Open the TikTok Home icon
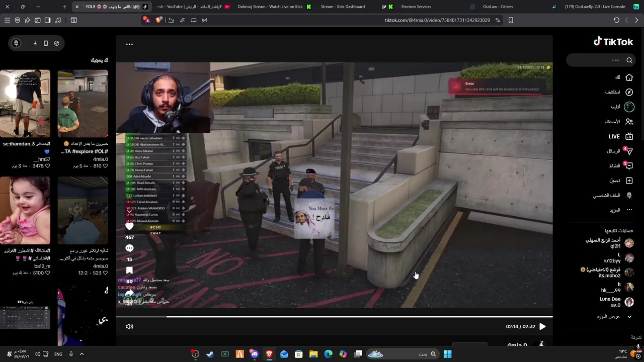 [x=629, y=77]
